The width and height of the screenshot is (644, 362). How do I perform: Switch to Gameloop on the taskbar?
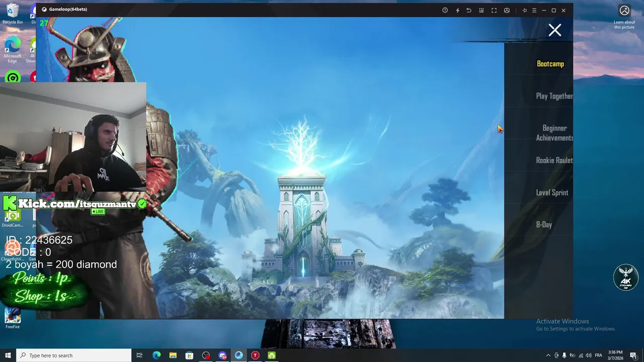pos(238,355)
